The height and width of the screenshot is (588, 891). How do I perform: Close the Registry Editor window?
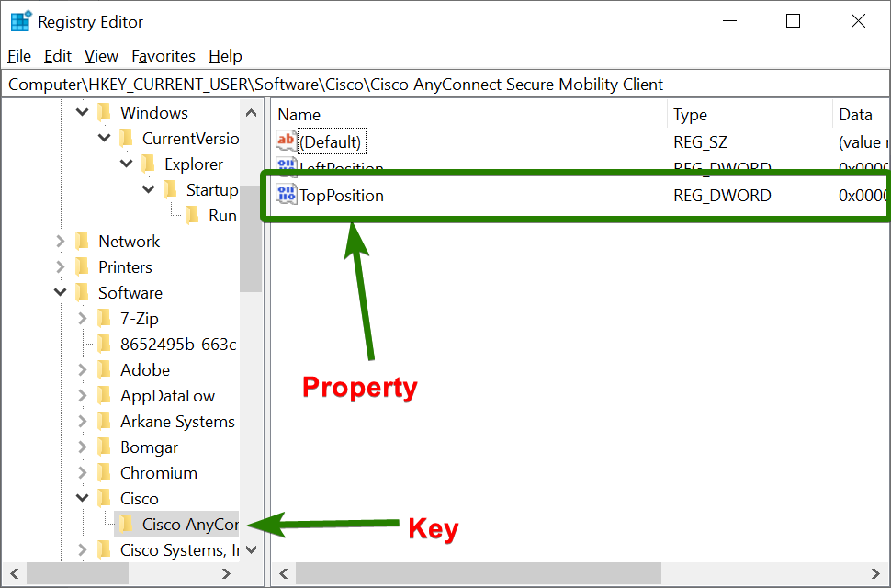pos(858,21)
